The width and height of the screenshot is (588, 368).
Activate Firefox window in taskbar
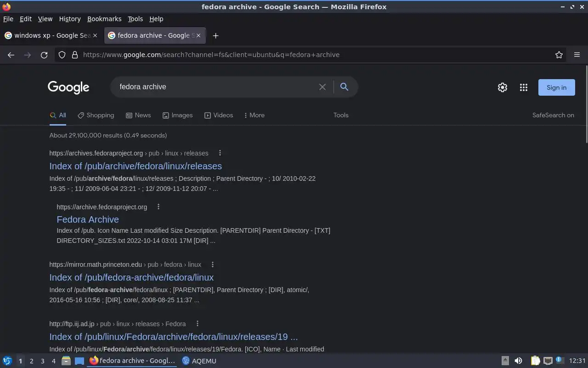coord(132,361)
